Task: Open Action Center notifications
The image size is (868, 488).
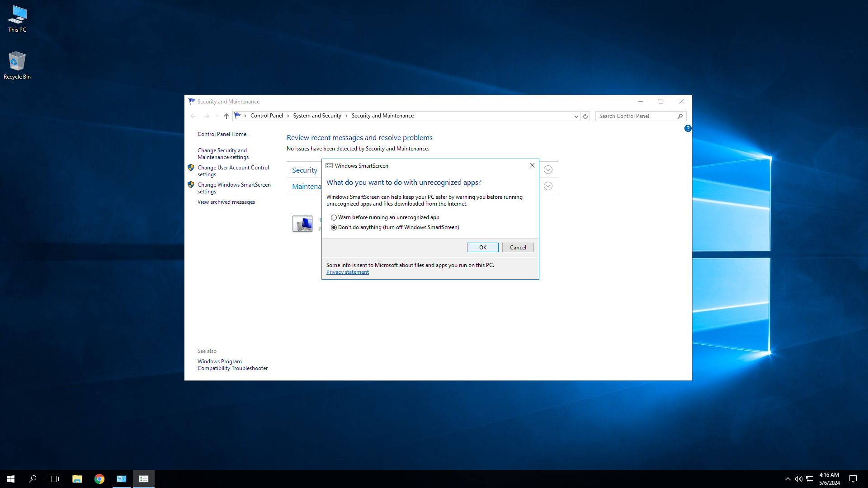Action: pyautogui.click(x=853, y=479)
